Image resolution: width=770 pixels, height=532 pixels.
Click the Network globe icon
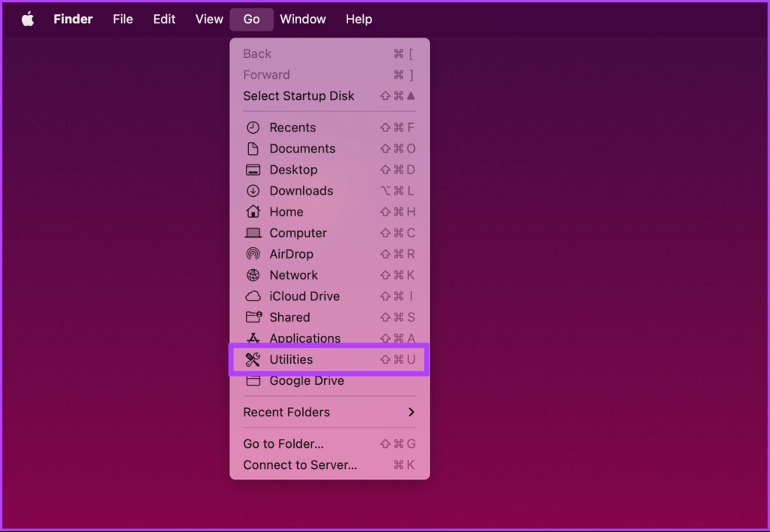pyautogui.click(x=253, y=275)
